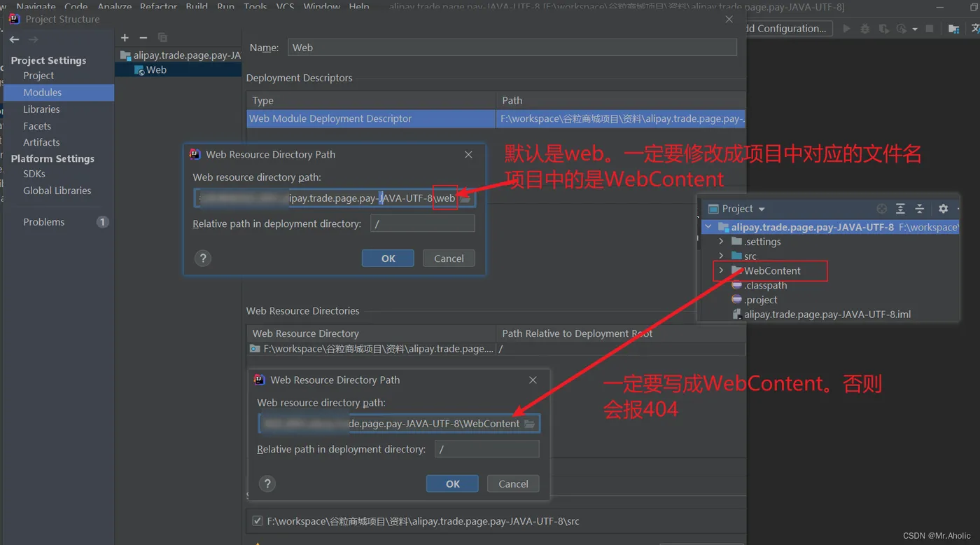Viewport: 980px width, 545px height.
Task: Select the alipay.trade.page.pay module node
Action: pos(181,55)
